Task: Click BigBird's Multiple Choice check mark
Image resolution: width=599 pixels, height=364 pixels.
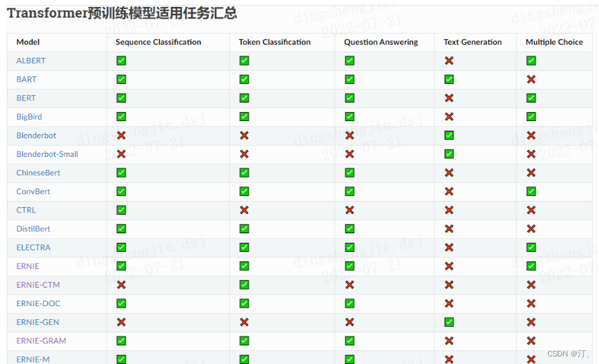Action: (x=531, y=116)
